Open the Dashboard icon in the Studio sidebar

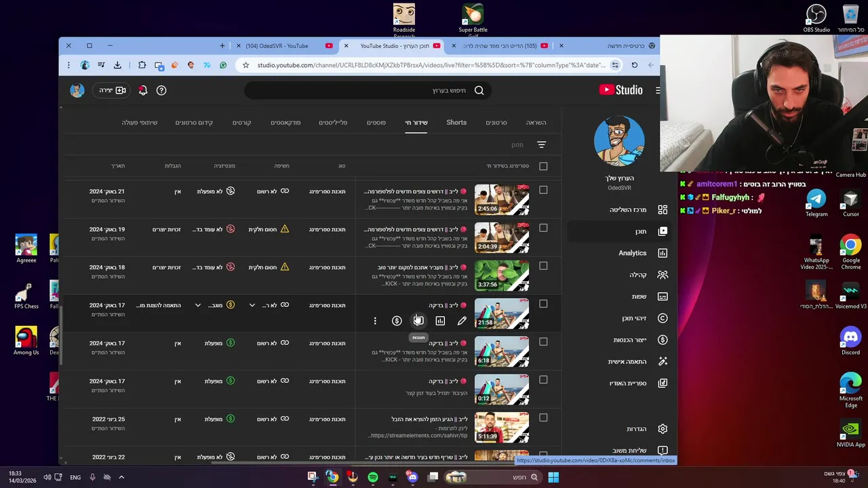(663, 209)
